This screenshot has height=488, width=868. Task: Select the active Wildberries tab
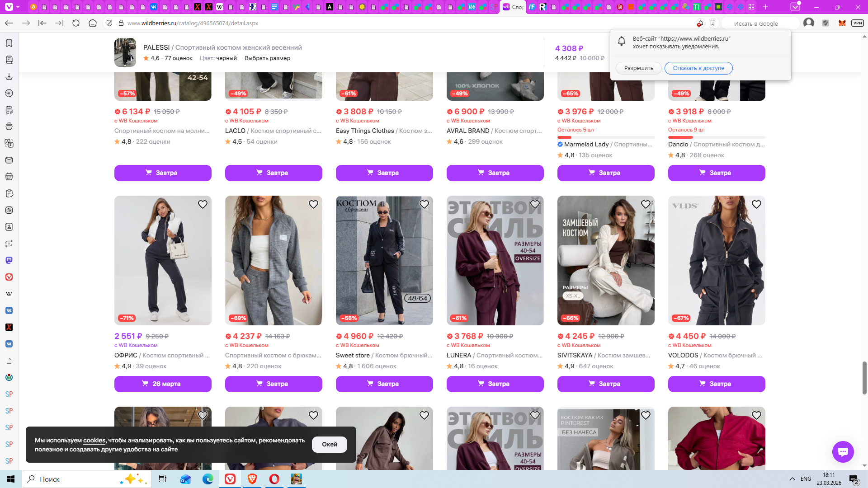point(513,7)
